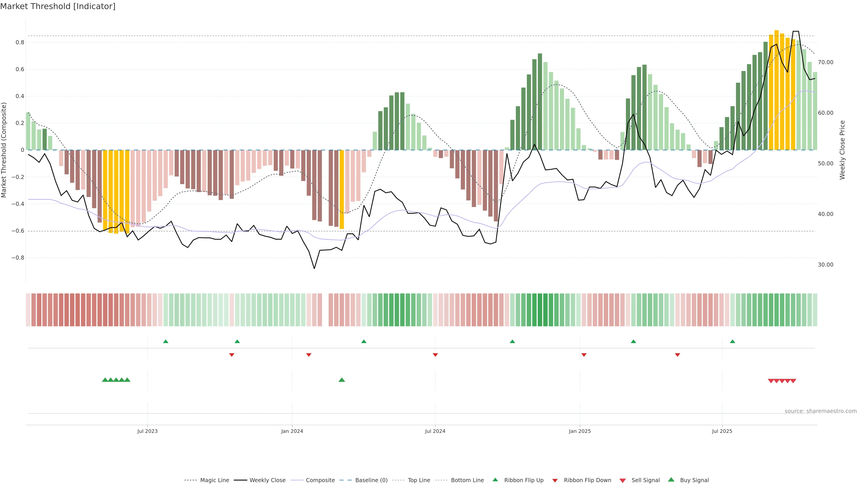Click the Buy Signal legend triangle icon
The image size is (868, 488).
671,480
